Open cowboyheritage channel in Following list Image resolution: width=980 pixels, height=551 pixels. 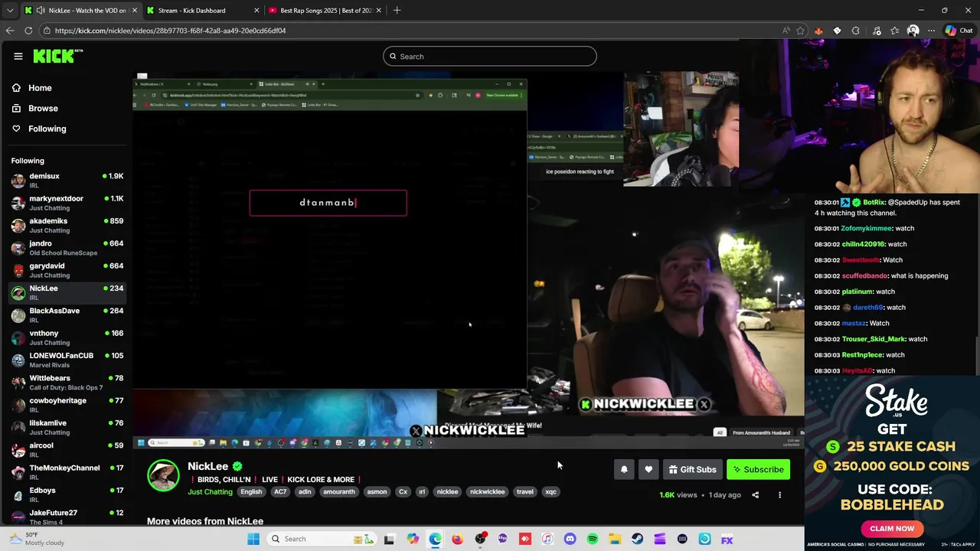pyautogui.click(x=67, y=405)
